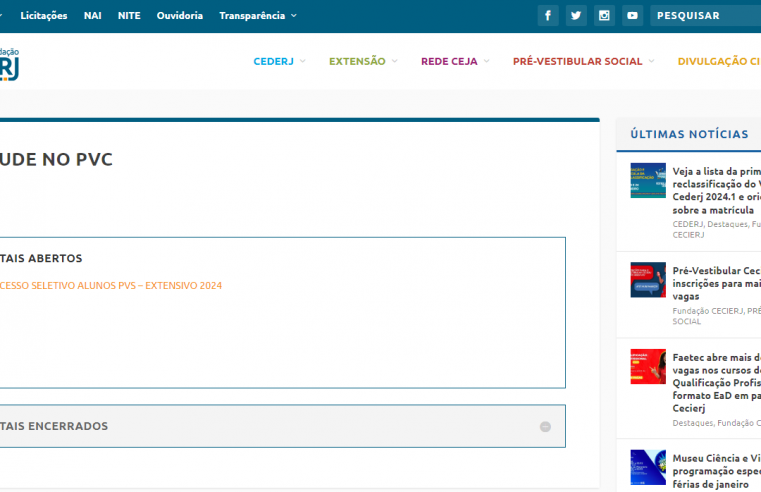The image size is (761, 492).
Task: Open Destaques category under first news item
Action: click(728, 224)
